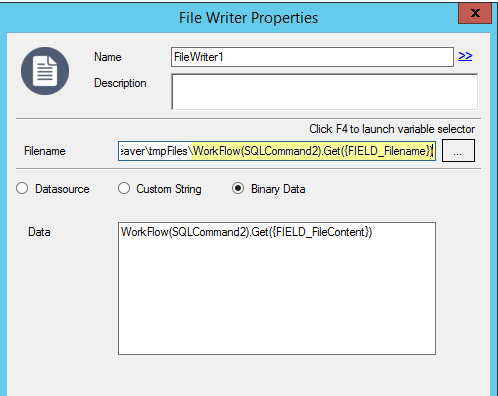Click the Filename path input field
This screenshot has width=498, height=396.
pyautogui.click(x=277, y=151)
